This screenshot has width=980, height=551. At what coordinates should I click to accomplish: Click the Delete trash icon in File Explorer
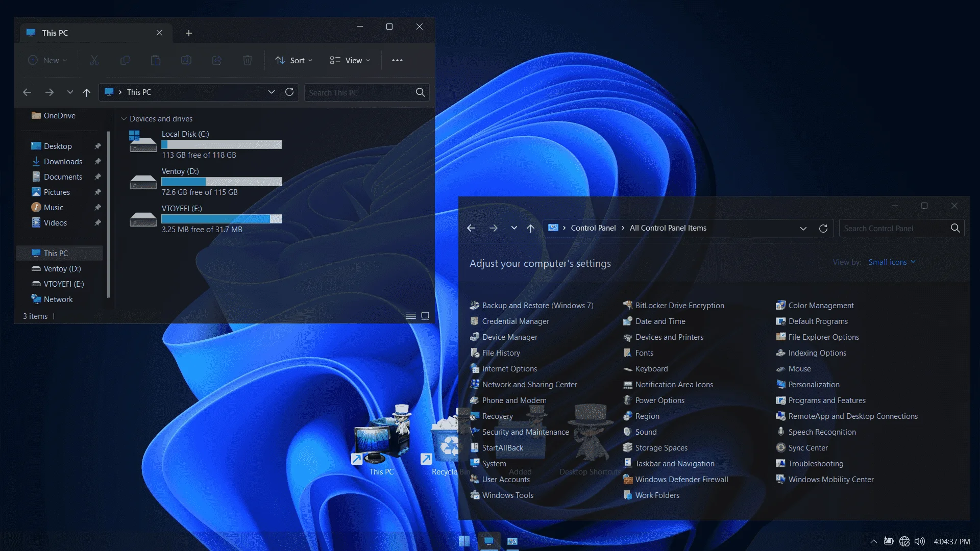(248, 60)
